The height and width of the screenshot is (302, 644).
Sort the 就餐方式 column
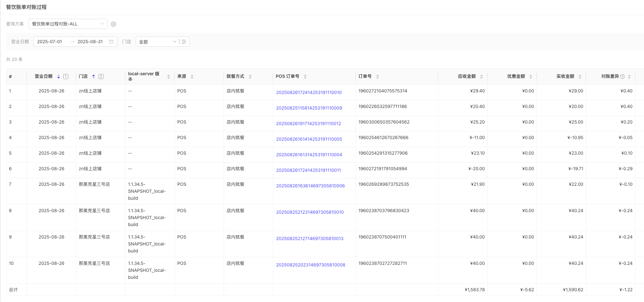(250, 77)
